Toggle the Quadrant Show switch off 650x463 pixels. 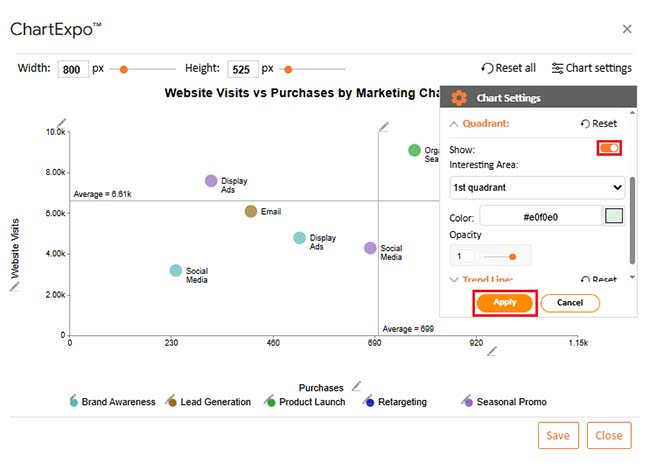click(609, 148)
